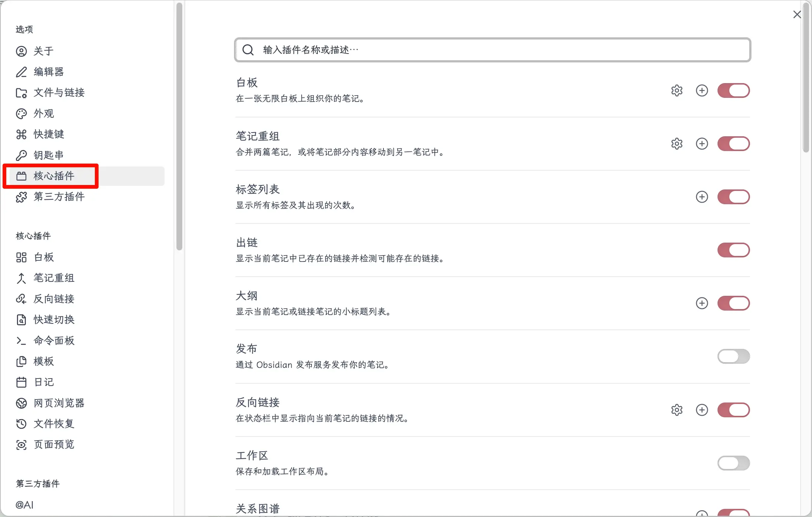Viewport: 812px width, 517px height.
Task: Click plus hotkey icon for 大纲
Action: point(702,303)
